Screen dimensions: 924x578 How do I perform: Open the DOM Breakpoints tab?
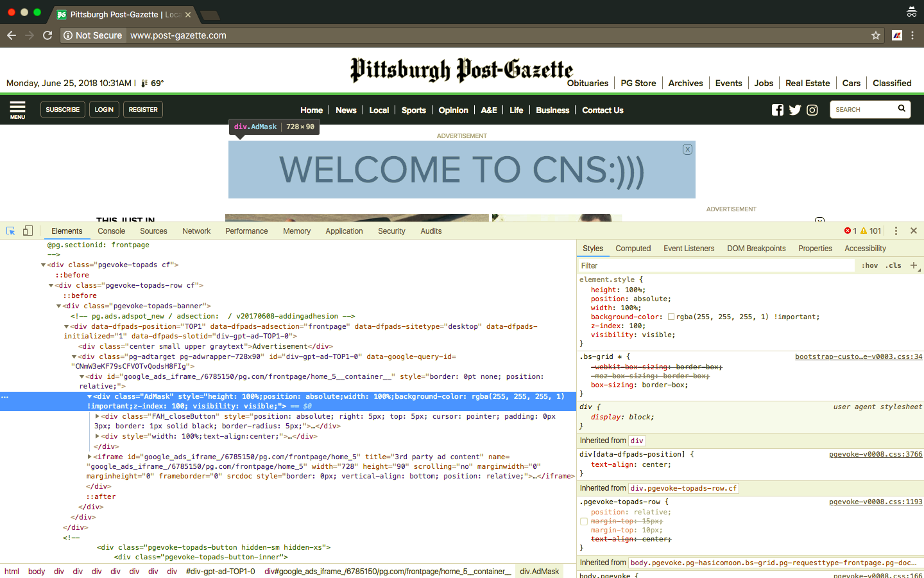click(756, 249)
